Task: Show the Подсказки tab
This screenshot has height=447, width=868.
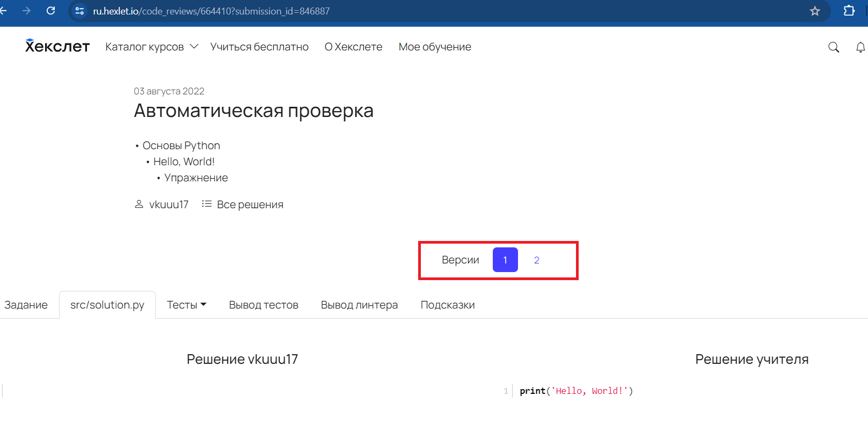Action: (x=447, y=305)
